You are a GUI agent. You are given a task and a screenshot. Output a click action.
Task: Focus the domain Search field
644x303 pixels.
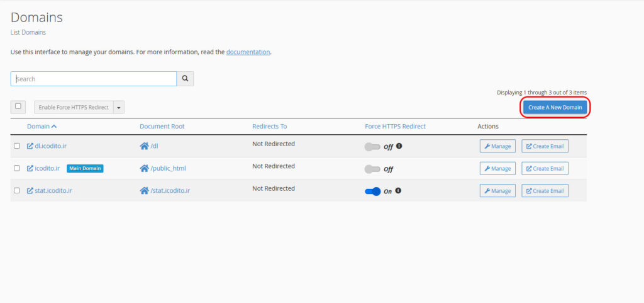pyautogui.click(x=94, y=79)
